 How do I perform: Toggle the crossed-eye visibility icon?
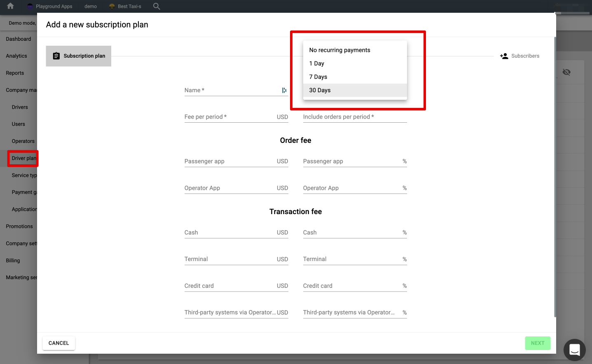(566, 72)
